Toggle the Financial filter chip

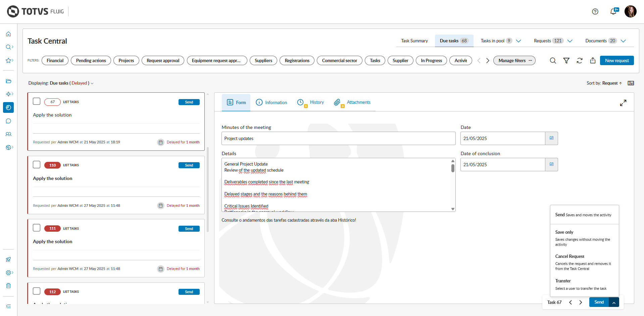tap(55, 60)
